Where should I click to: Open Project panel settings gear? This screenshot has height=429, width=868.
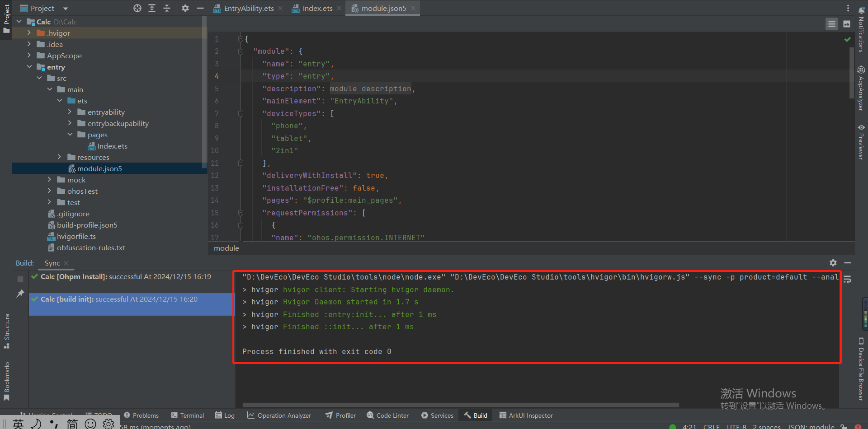click(x=185, y=8)
